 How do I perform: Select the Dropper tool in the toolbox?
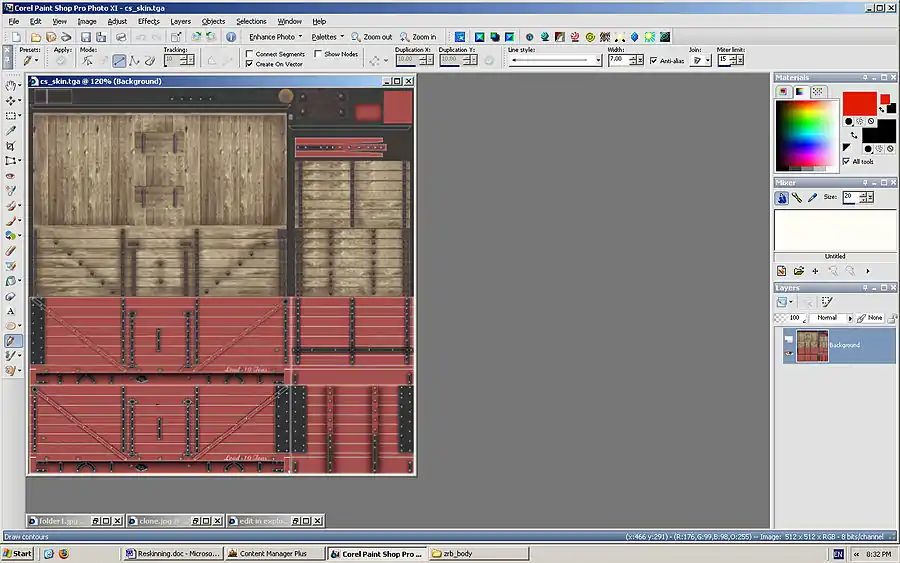(x=12, y=131)
